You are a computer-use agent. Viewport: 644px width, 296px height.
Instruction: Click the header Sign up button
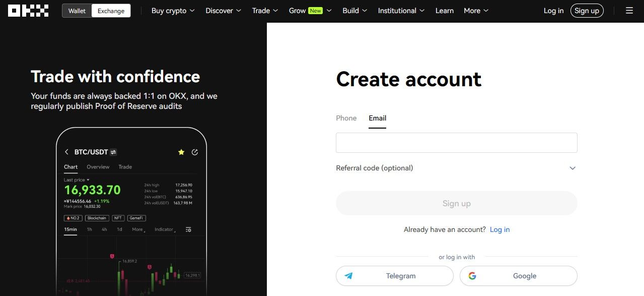587,11
